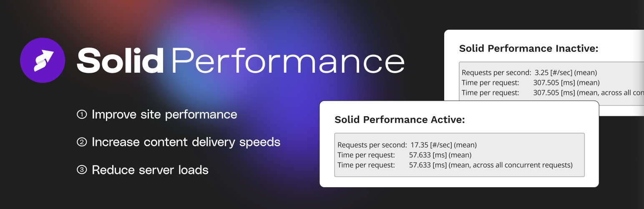Click the 17.35 [#/sec] value

[x=443, y=145]
